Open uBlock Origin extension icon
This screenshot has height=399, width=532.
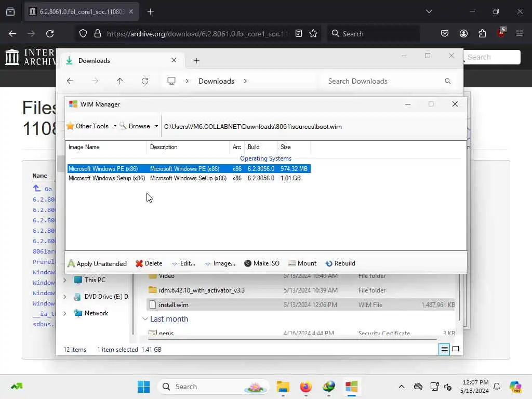point(501,33)
